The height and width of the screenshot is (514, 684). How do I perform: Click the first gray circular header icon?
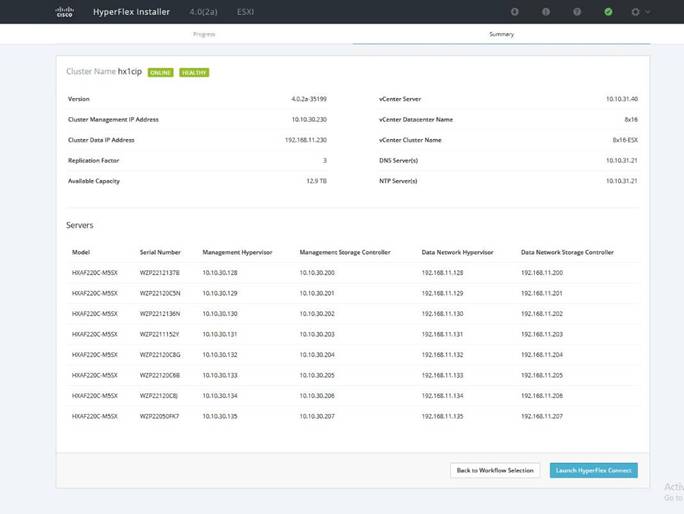[x=515, y=12]
